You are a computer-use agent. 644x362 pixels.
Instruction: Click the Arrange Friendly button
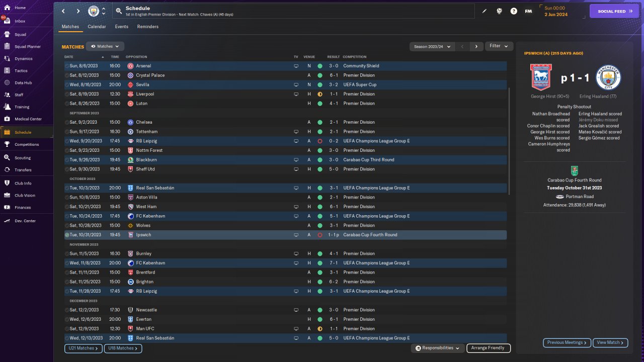pos(489,348)
